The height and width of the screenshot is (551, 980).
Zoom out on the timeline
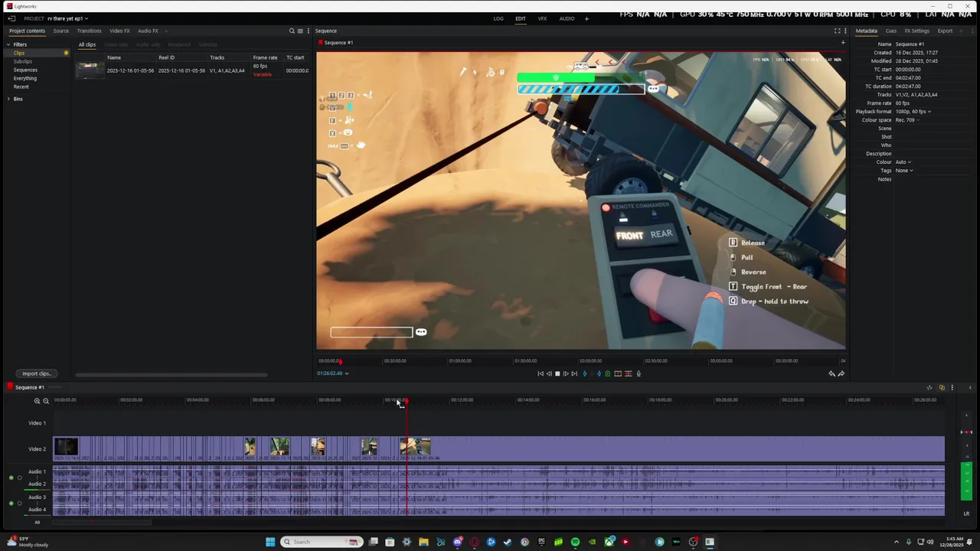click(x=46, y=401)
